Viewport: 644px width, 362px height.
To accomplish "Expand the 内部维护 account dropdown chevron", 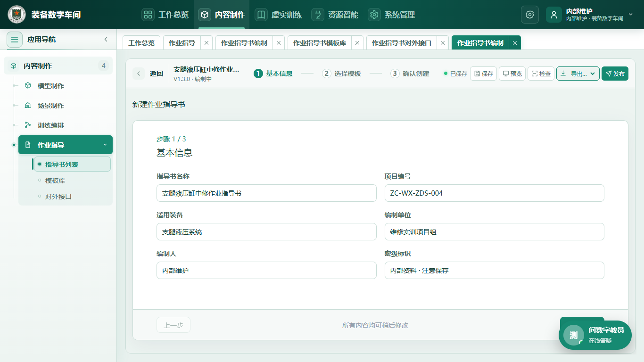I will tap(631, 14).
